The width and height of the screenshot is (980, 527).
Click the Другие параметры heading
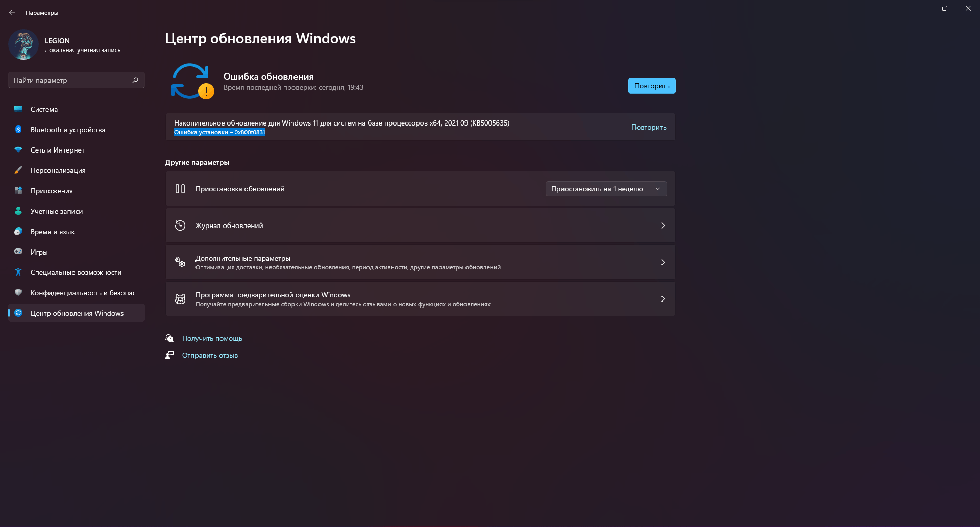click(x=197, y=162)
